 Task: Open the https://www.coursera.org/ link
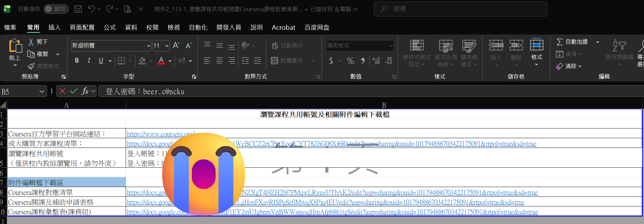pyautogui.click(x=161, y=134)
